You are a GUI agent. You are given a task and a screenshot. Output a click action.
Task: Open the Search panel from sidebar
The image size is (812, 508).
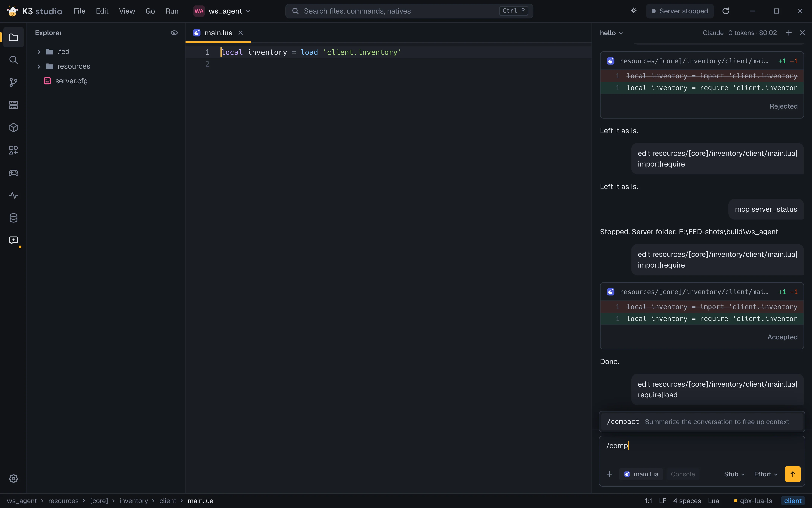pos(13,60)
